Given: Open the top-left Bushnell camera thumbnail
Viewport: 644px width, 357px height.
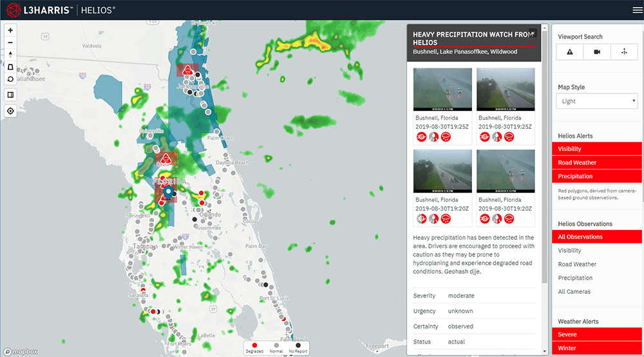Looking at the screenshot, I should coord(442,90).
